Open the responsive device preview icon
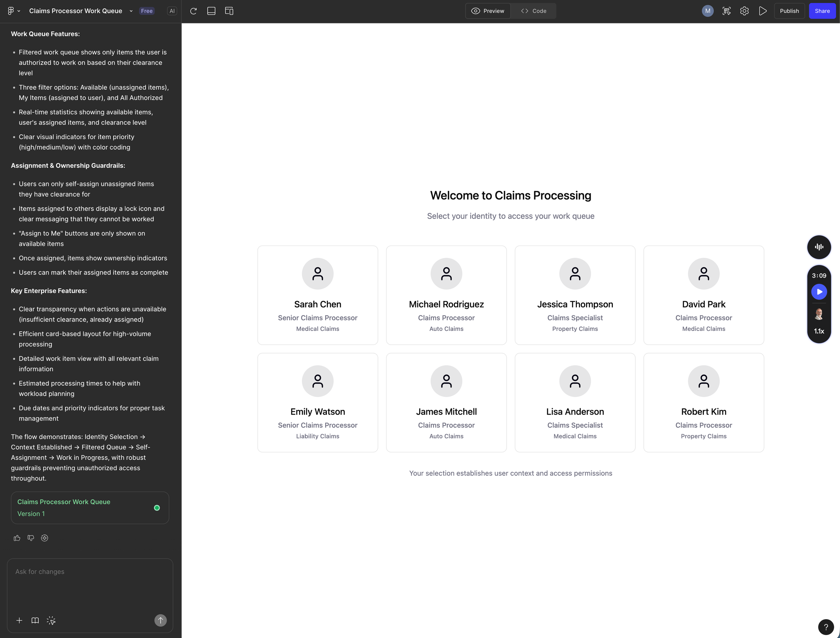The height and width of the screenshot is (638, 840). (x=229, y=11)
